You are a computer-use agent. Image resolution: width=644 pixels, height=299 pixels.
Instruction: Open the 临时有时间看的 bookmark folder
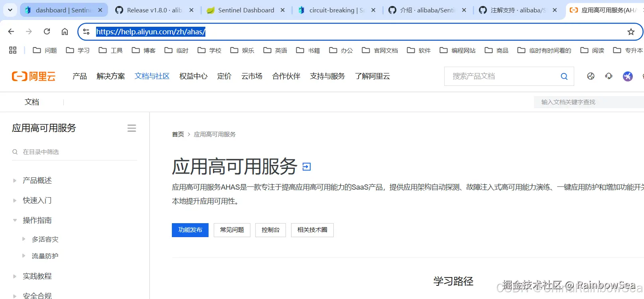pyautogui.click(x=544, y=50)
